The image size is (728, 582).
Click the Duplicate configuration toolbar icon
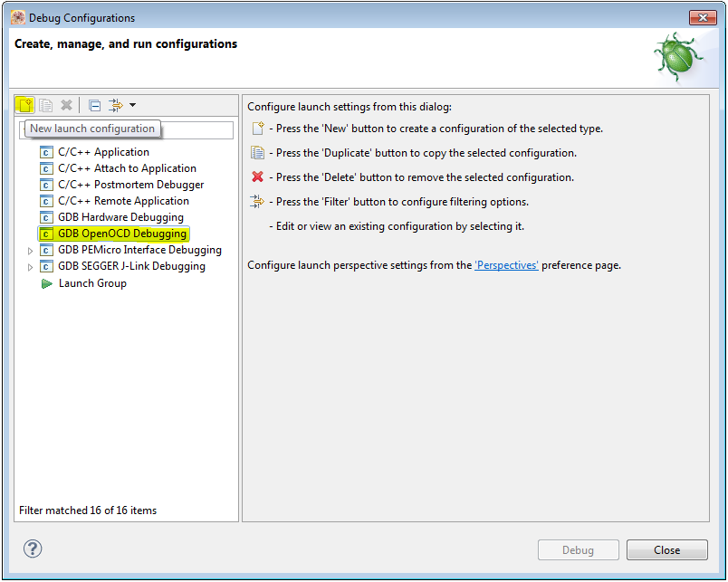(x=46, y=105)
